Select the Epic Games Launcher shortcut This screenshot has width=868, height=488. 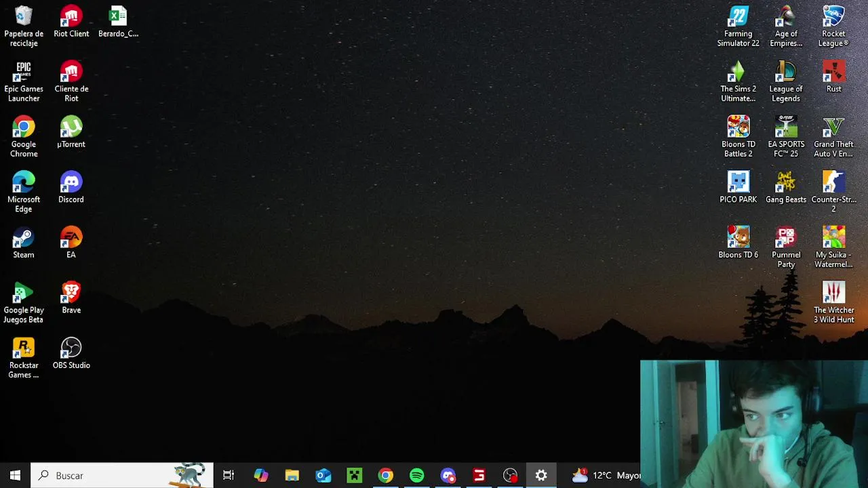point(24,82)
